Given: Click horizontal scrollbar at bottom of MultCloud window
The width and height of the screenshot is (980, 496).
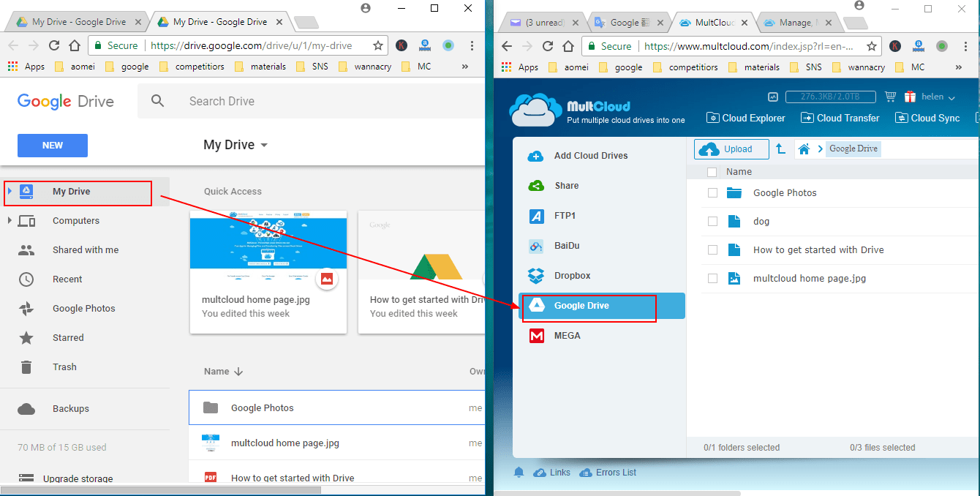Looking at the screenshot, I should [618, 493].
